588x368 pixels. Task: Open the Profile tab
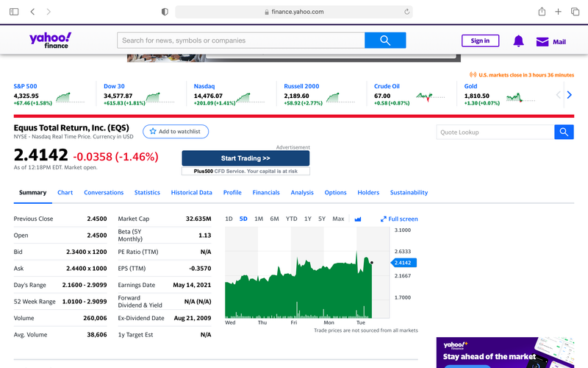232,192
